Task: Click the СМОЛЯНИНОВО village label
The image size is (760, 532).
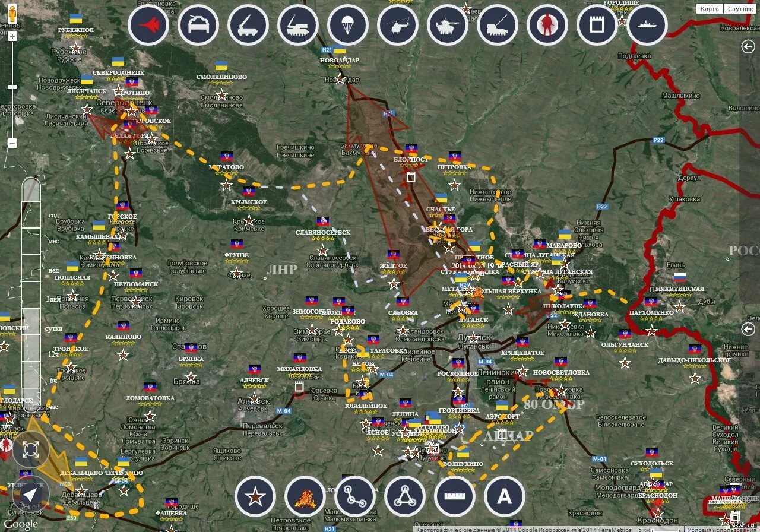Action: click(x=221, y=77)
